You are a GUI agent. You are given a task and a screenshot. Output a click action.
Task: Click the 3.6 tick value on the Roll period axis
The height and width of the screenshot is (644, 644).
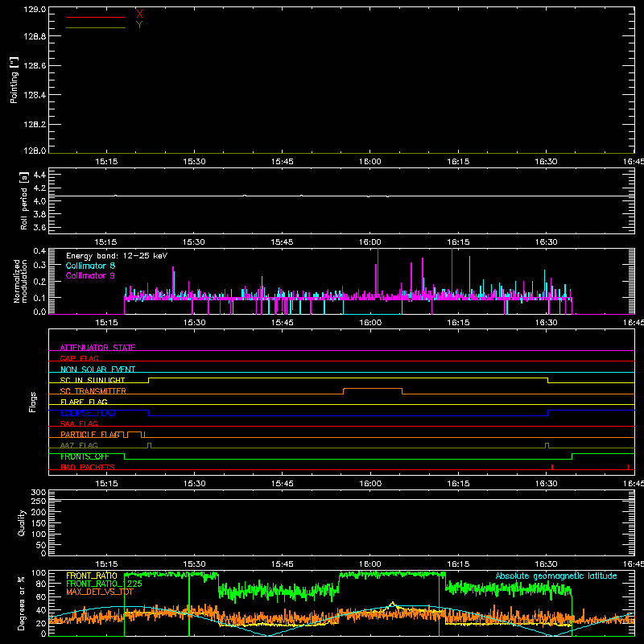39,227
